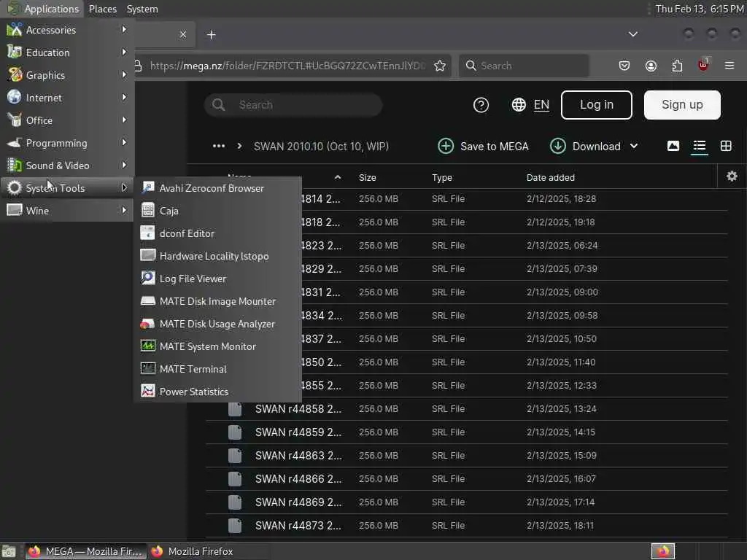747x560 pixels.
Task: Open the Places menu
Action: pyautogui.click(x=102, y=9)
